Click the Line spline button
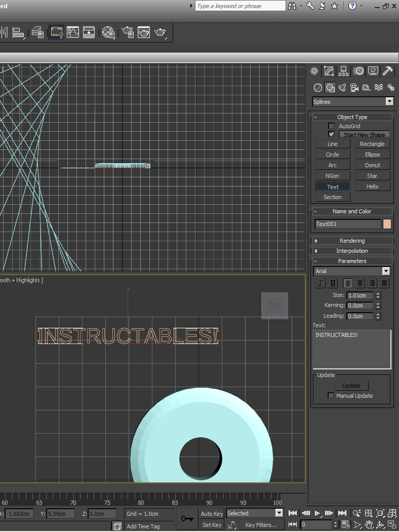 (x=333, y=144)
